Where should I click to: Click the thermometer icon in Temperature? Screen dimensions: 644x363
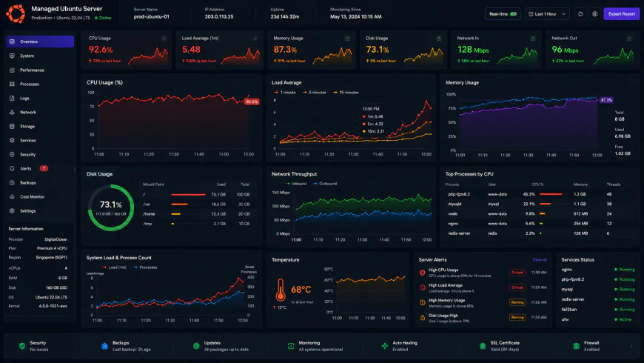click(x=281, y=290)
